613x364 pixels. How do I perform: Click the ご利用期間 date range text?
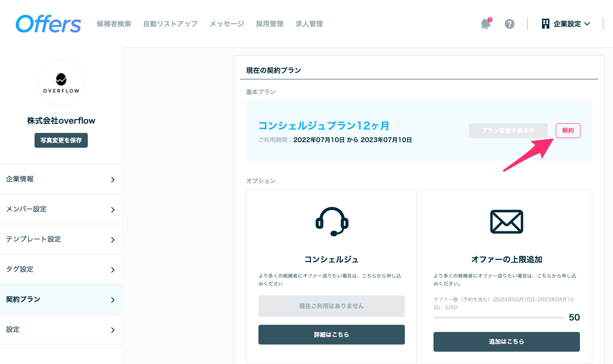[335, 140]
